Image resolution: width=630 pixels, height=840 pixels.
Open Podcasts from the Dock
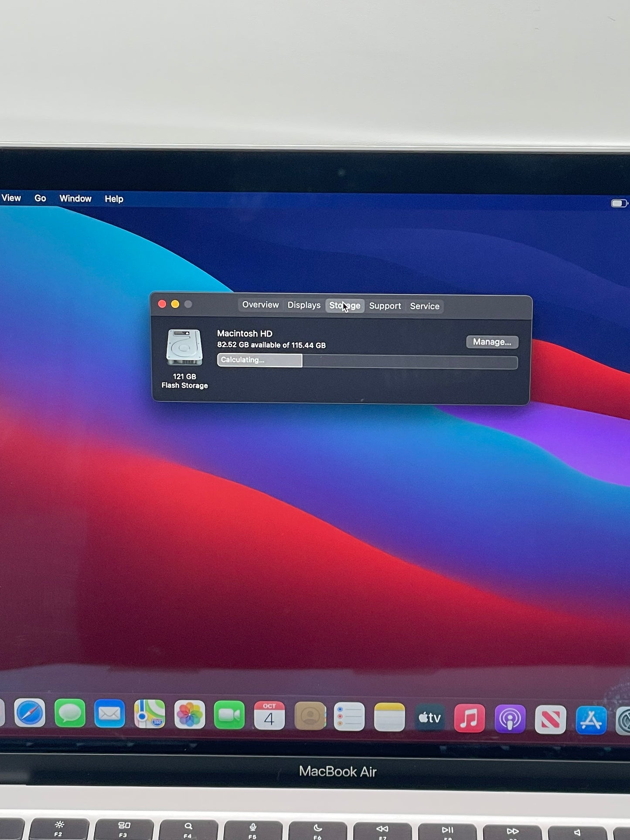[x=510, y=718]
